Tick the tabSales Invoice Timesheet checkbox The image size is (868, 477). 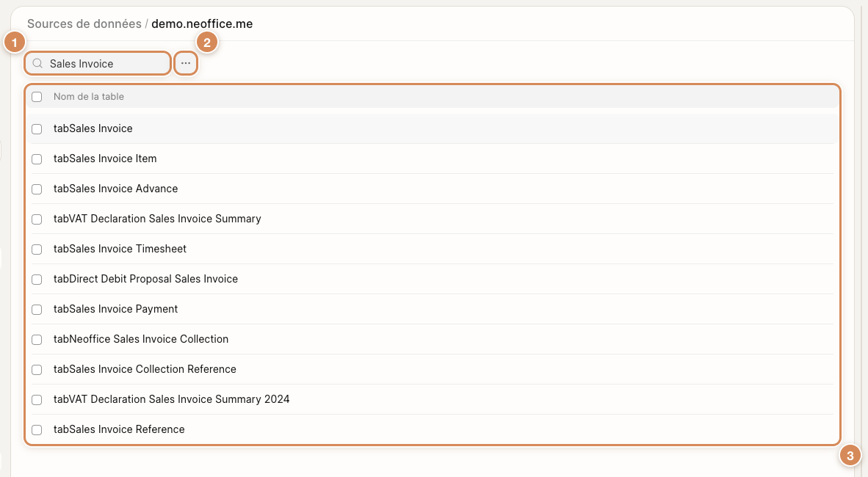pos(37,250)
